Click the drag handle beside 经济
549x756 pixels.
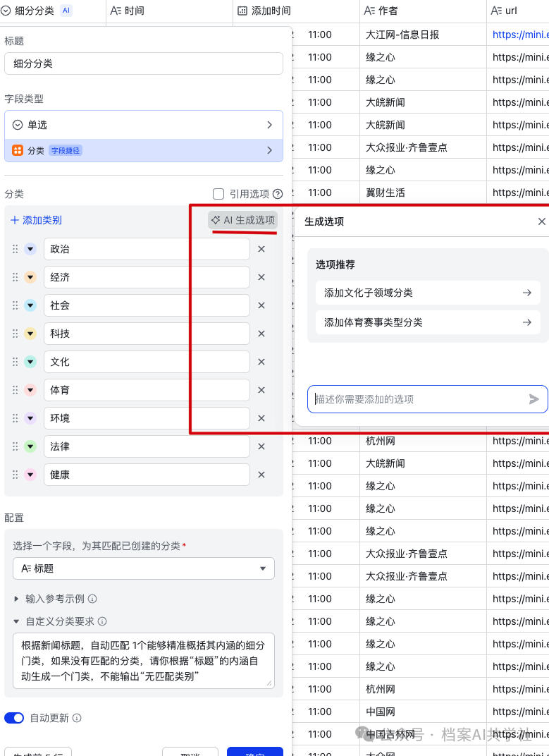click(15, 277)
